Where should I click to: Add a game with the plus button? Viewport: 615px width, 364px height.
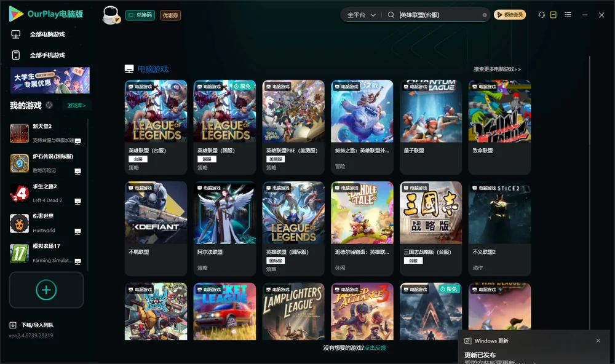click(x=46, y=290)
